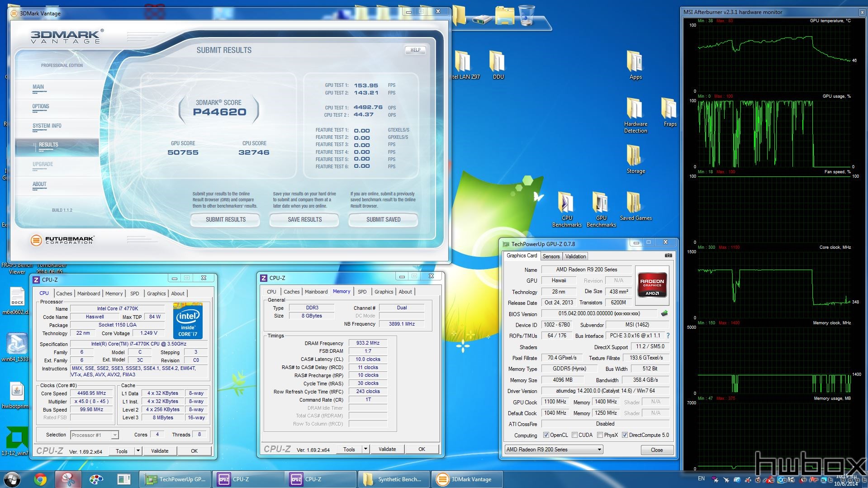Open the Validation tab in GPU-Z

[575, 256]
